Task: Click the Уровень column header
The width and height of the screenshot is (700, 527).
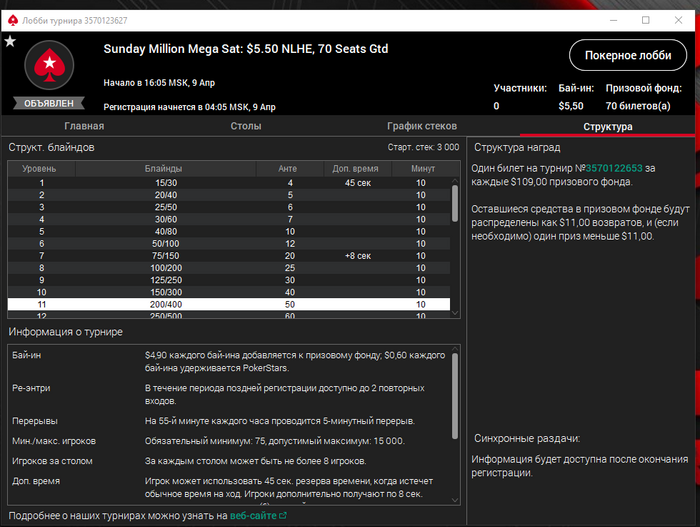Action: click(x=39, y=169)
